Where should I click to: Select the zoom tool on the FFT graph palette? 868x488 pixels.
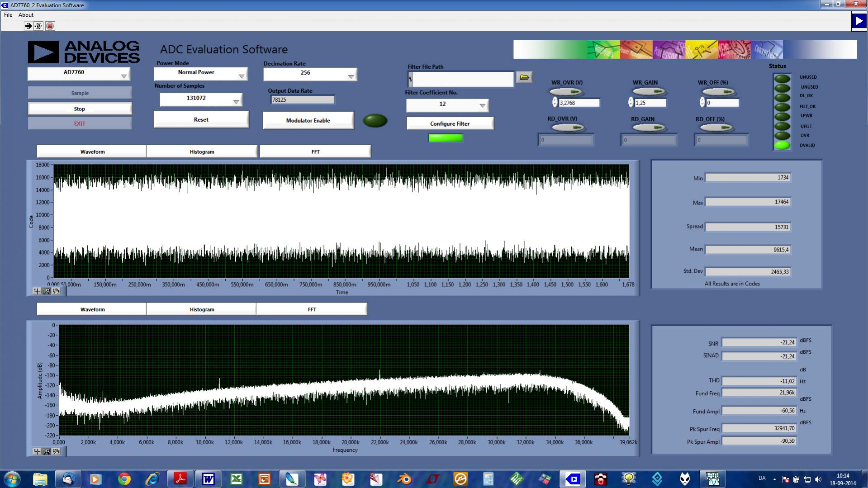coord(47,451)
